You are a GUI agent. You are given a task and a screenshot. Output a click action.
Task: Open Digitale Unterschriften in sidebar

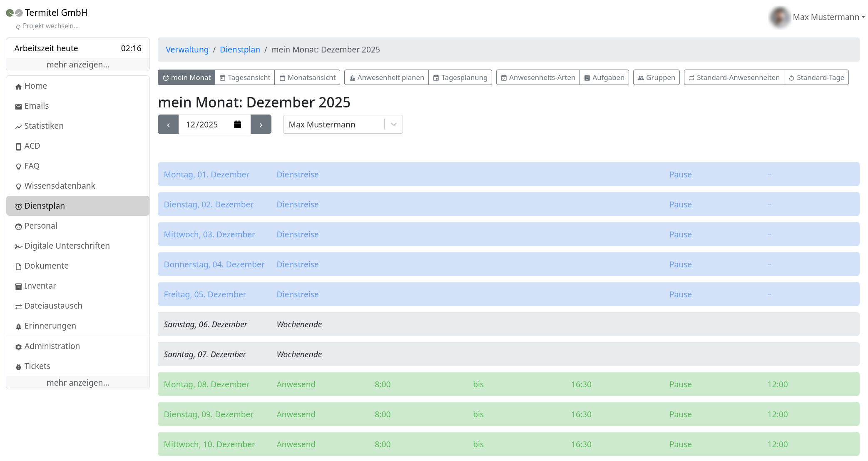tap(67, 246)
